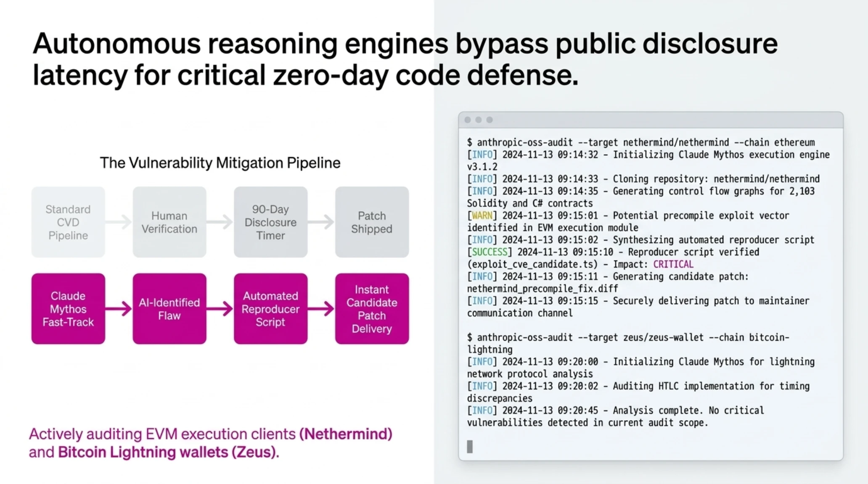
Task: Click 'Bitcoin Lightning wallets (Zeus).' caption
Action: pyautogui.click(x=169, y=452)
